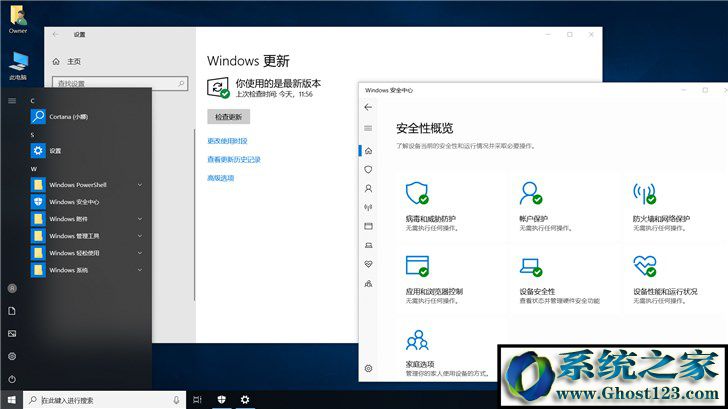This screenshot has height=409, width=728.
Task: Open app and browser control tile
Action: pos(434,279)
